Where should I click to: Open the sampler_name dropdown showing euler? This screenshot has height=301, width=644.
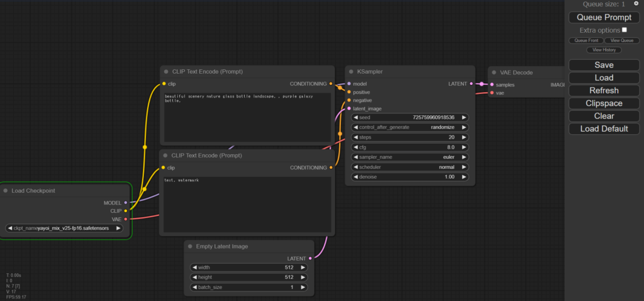pos(409,157)
